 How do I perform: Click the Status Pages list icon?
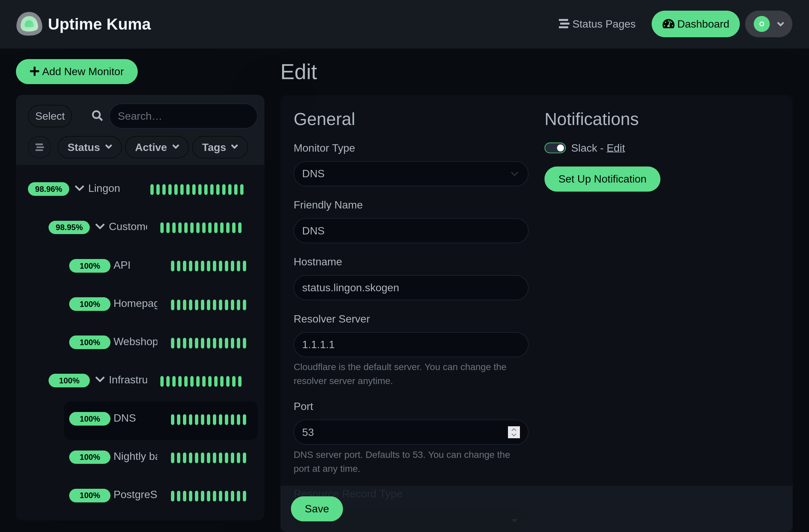564,24
